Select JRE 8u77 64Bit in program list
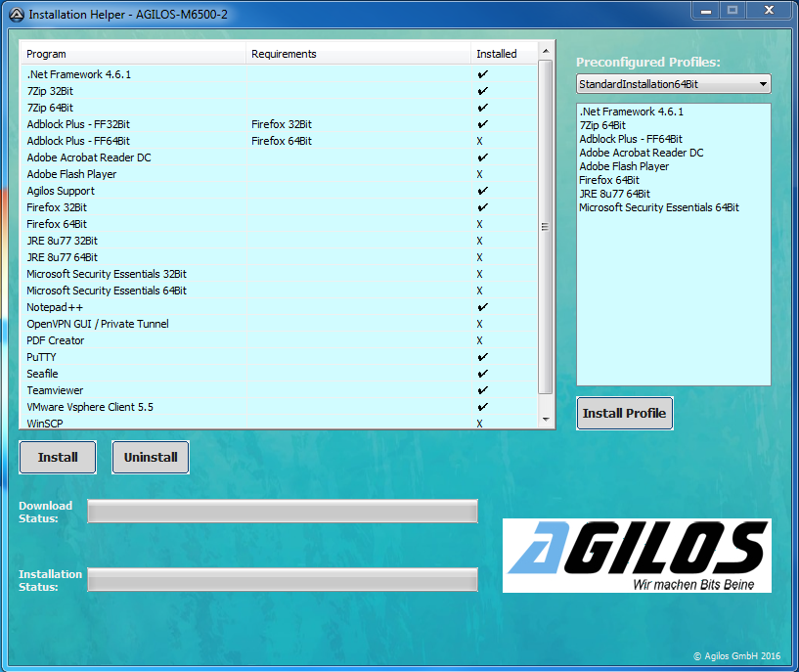Image resolution: width=799 pixels, height=672 pixels. pos(279,258)
